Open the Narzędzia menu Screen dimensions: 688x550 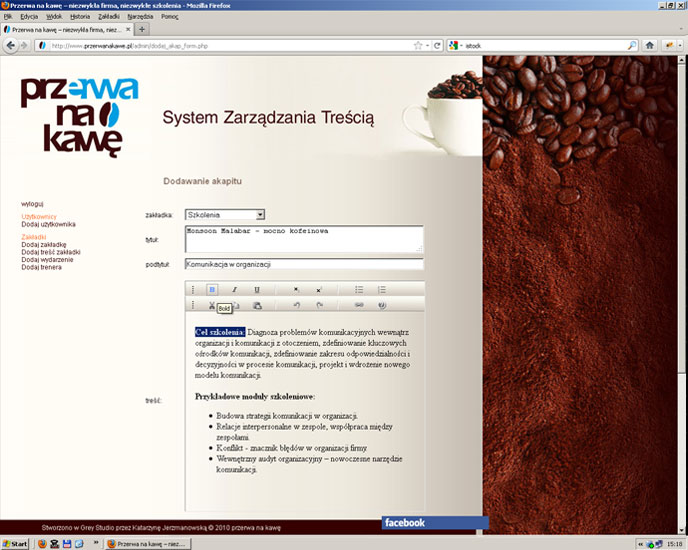pos(140,17)
